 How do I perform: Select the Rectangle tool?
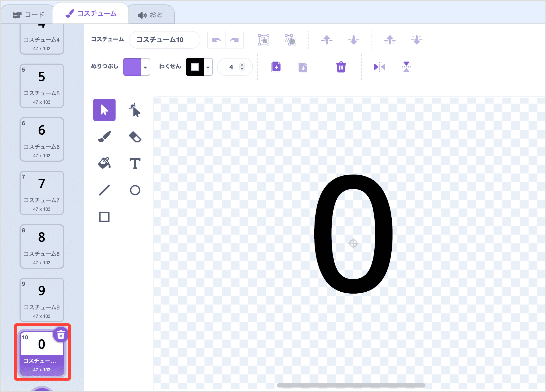pyautogui.click(x=104, y=217)
